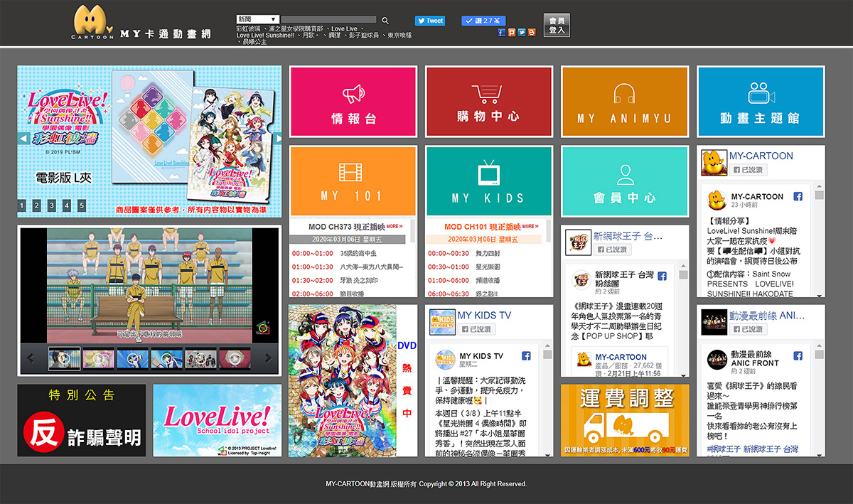The width and height of the screenshot is (853, 504).
Task: Click Facebook icon in 新網球王子 post
Action: pos(662,276)
